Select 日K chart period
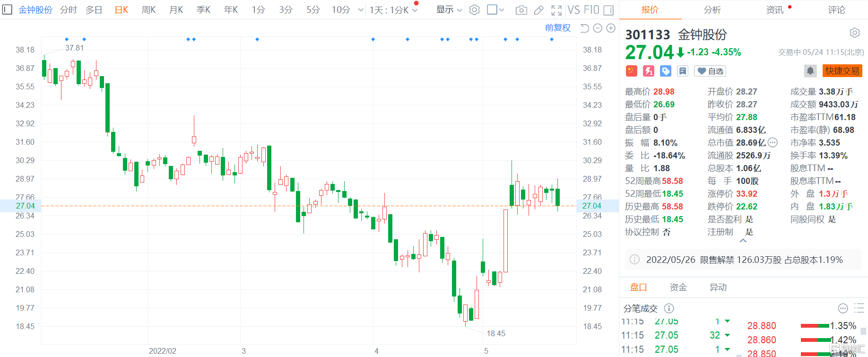The height and width of the screenshot is (357, 868). pyautogui.click(x=122, y=10)
